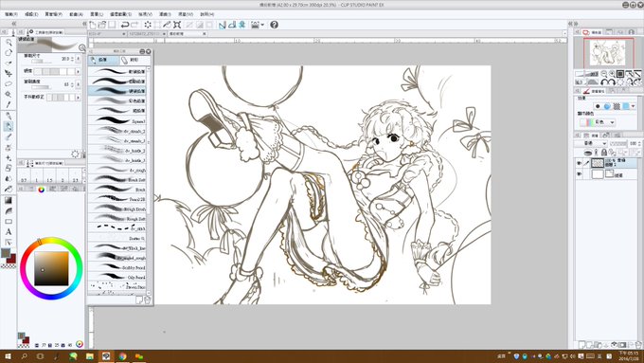Screen dimensions: 644x363
Task: Pick a shade inside the color square
Action: [x=51, y=268]
